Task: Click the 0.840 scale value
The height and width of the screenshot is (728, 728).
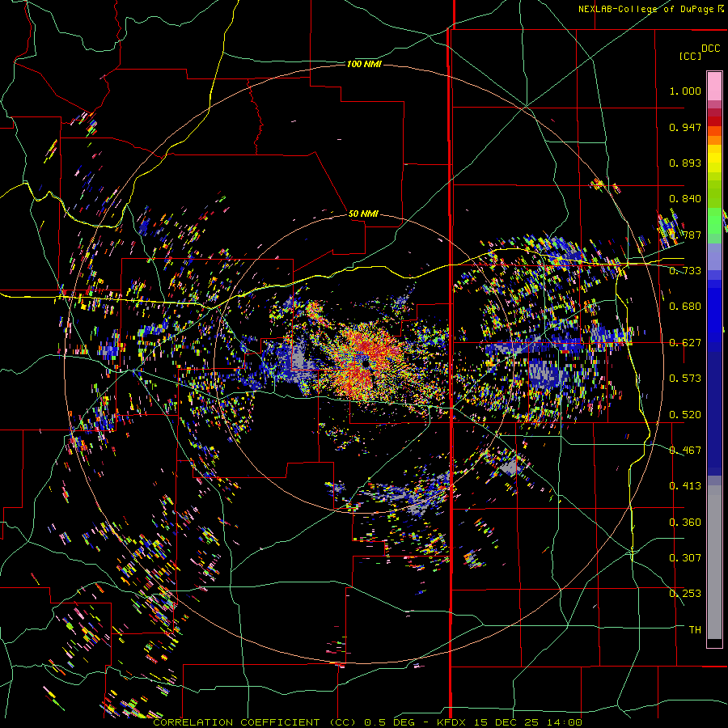Action: [685, 199]
